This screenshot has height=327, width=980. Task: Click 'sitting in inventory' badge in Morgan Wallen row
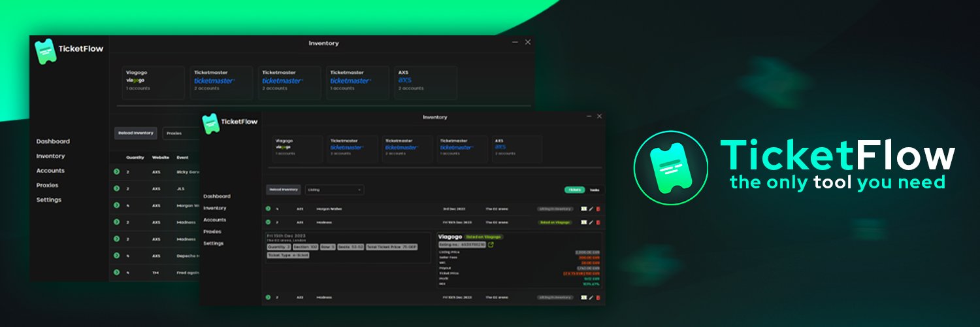(x=555, y=209)
